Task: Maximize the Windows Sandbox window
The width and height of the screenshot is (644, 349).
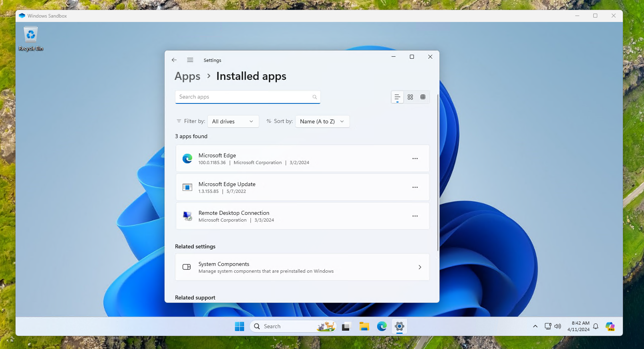Action: click(x=595, y=16)
